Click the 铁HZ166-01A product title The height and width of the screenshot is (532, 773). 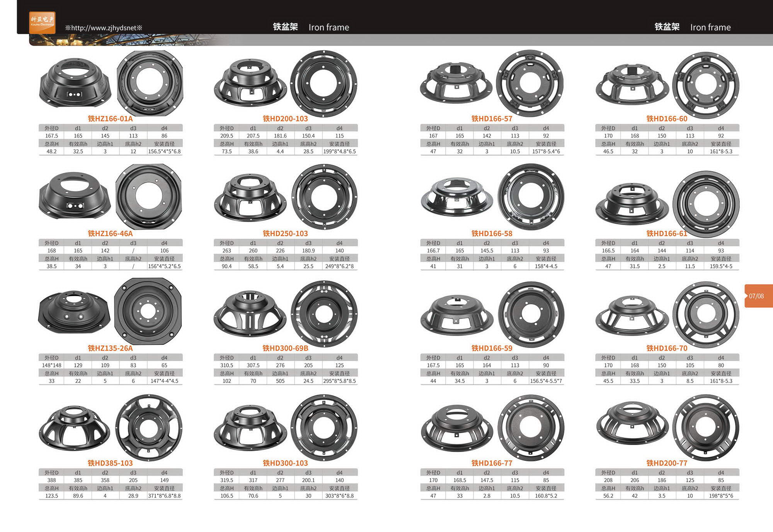click(110, 119)
